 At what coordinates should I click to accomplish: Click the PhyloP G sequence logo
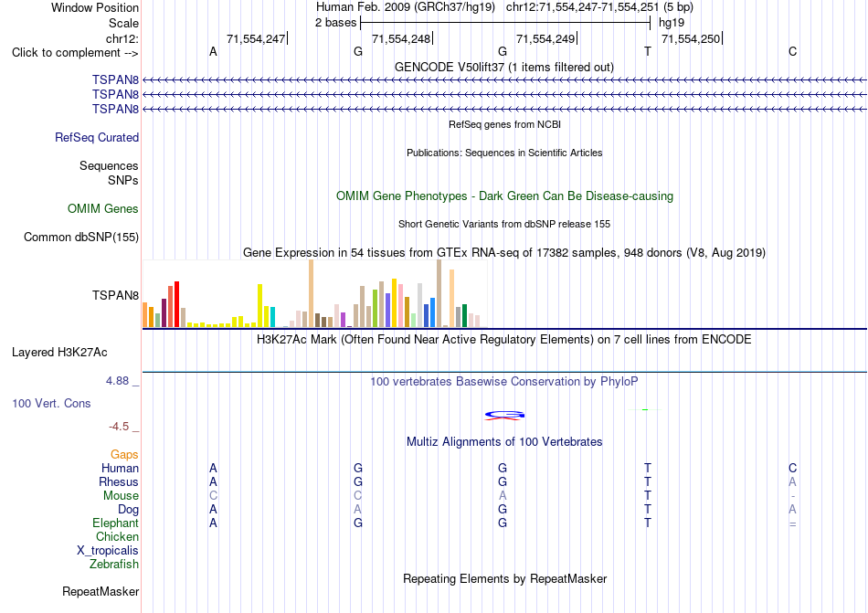point(504,415)
